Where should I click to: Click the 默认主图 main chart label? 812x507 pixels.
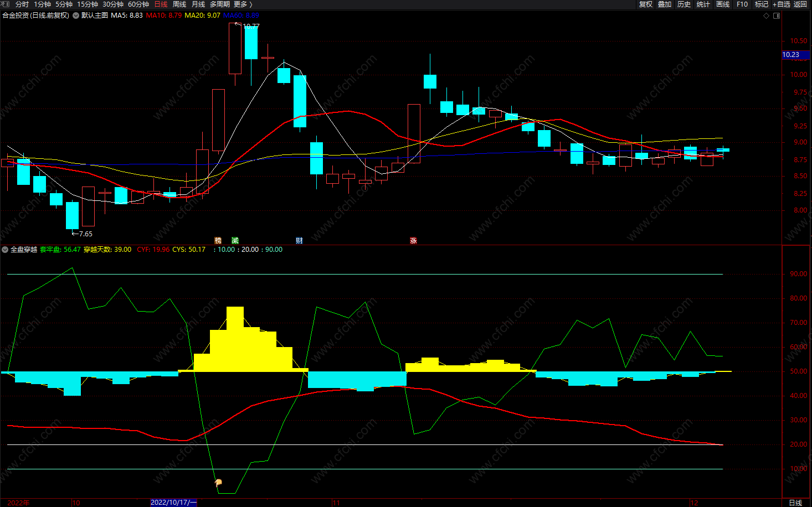(x=95, y=15)
